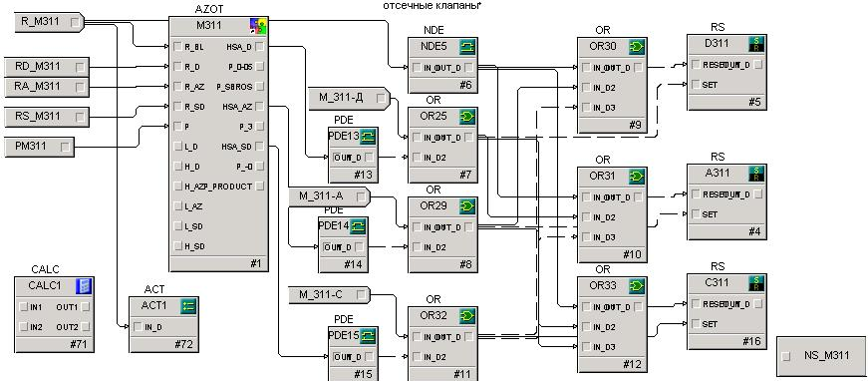Toggle the IN1 pin on CALC1
The width and height of the screenshot is (868, 381).
(x=23, y=307)
